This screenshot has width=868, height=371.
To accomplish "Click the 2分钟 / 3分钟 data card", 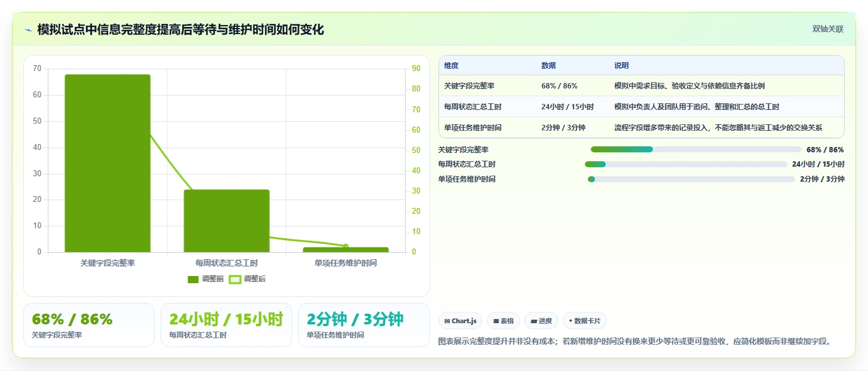I will 364,325.
